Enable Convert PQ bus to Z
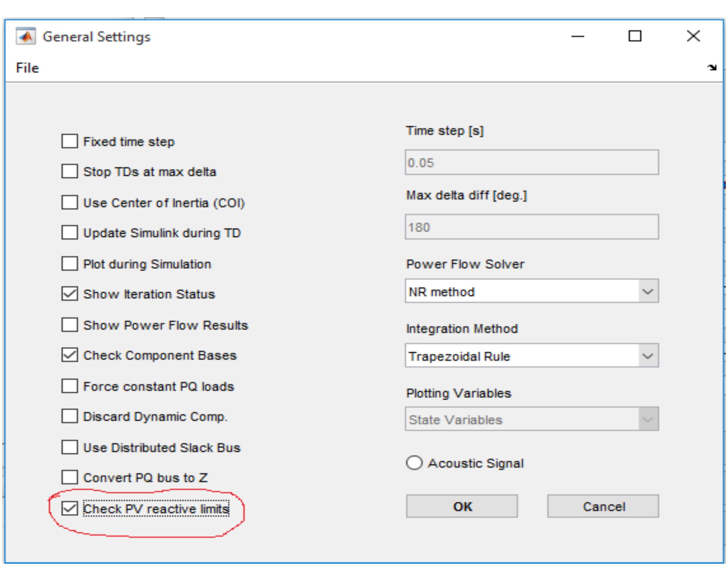The height and width of the screenshot is (570, 728). coord(69,477)
